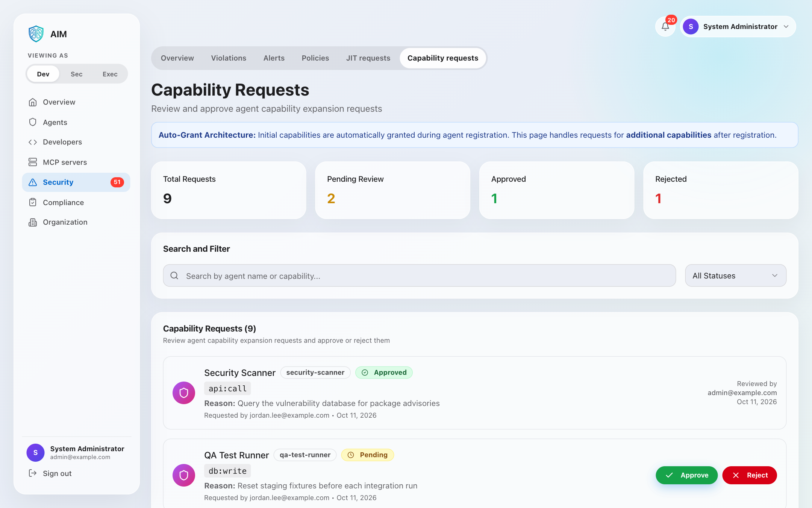Screen dimensions: 812x508
Task: Open MCP servers in the sidebar
Action: pyautogui.click(x=76, y=162)
